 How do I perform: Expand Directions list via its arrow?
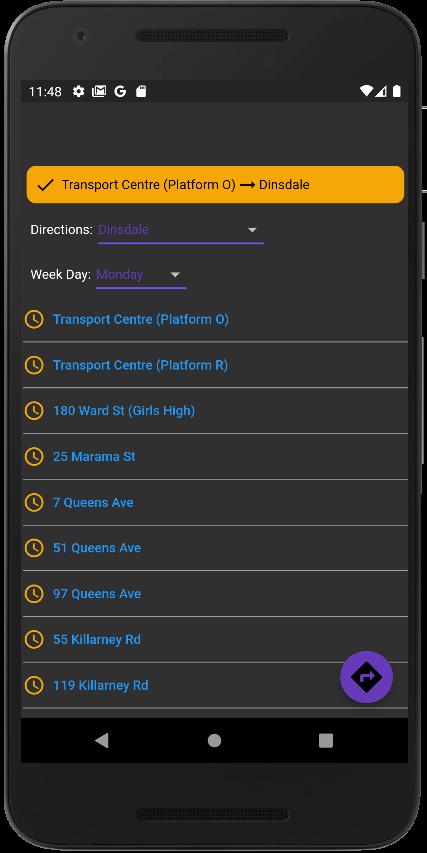click(x=252, y=230)
